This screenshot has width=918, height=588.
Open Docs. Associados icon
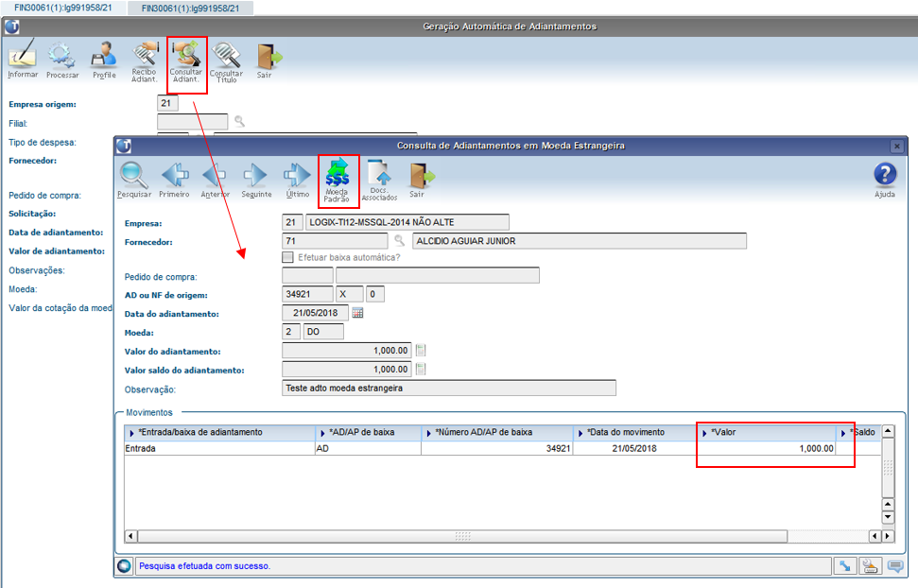point(379,181)
